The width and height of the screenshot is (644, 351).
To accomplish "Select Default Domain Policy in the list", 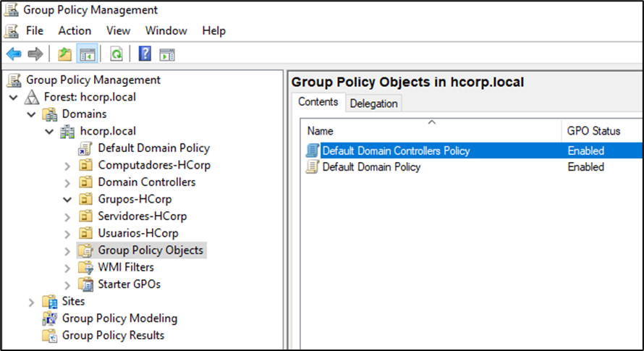I will tap(370, 167).
